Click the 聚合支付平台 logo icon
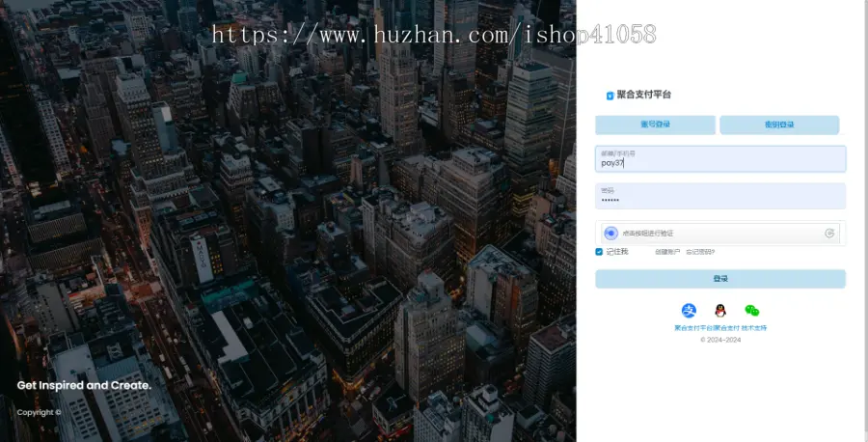Screen dimensions: 868x442 pyautogui.click(x=610, y=96)
